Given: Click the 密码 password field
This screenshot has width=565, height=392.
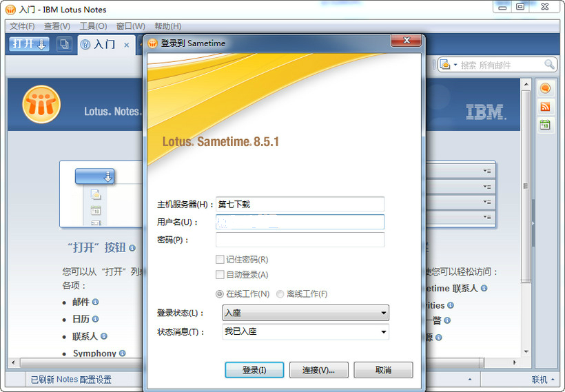Looking at the screenshot, I should pyautogui.click(x=300, y=240).
